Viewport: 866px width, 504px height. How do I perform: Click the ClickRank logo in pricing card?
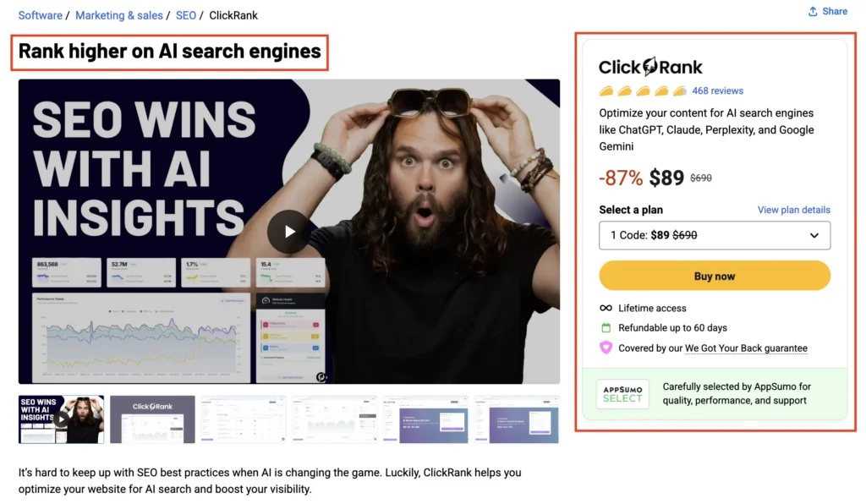tap(650, 67)
